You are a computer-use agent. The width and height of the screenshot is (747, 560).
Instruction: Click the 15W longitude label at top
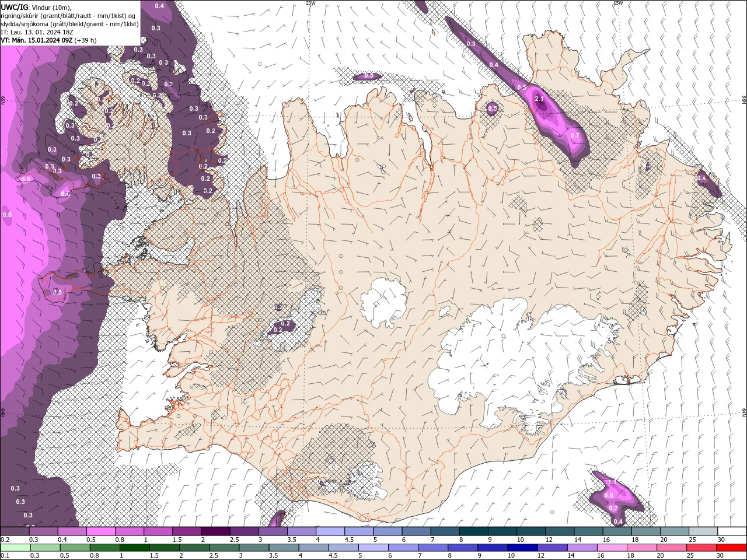click(618, 3)
